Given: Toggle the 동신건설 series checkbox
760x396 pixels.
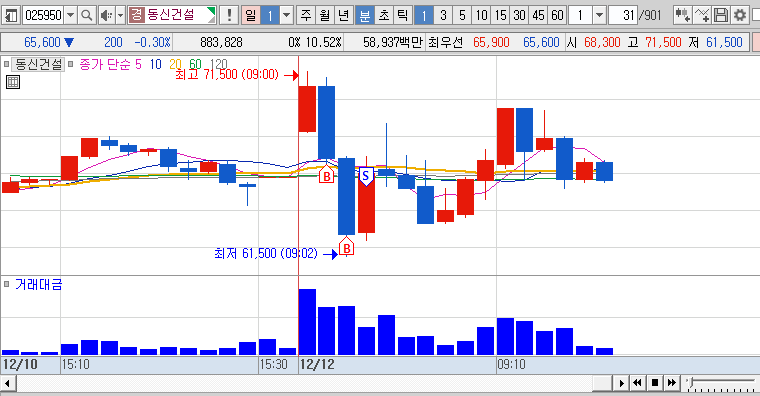Looking at the screenshot, I should click(6, 63).
